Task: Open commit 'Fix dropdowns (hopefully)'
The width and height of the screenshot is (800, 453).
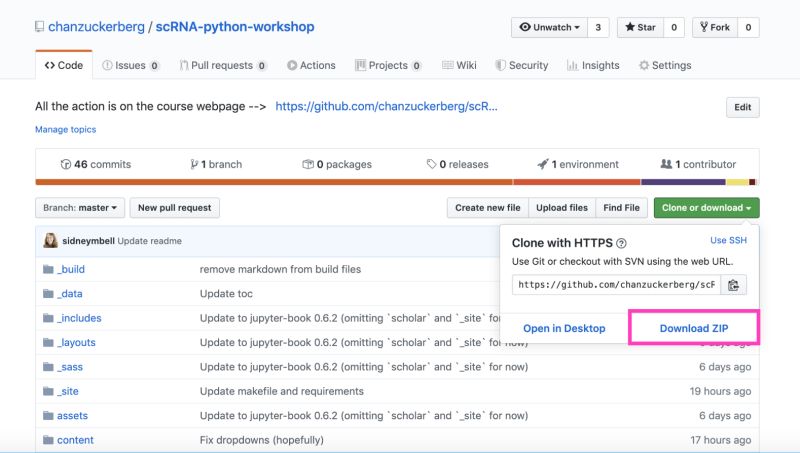Action: pyautogui.click(x=262, y=440)
